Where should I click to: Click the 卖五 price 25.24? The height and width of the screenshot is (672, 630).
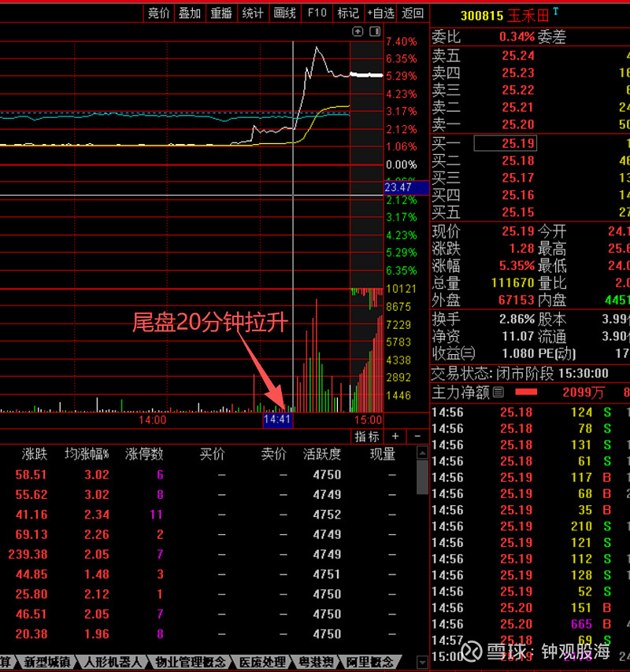pos(518,56)
